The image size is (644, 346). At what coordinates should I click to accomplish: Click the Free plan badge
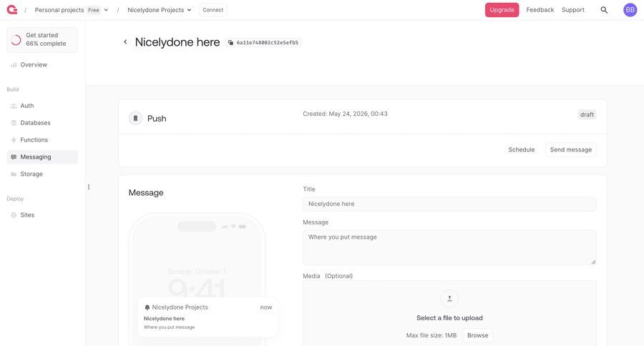tap(94, 10)
